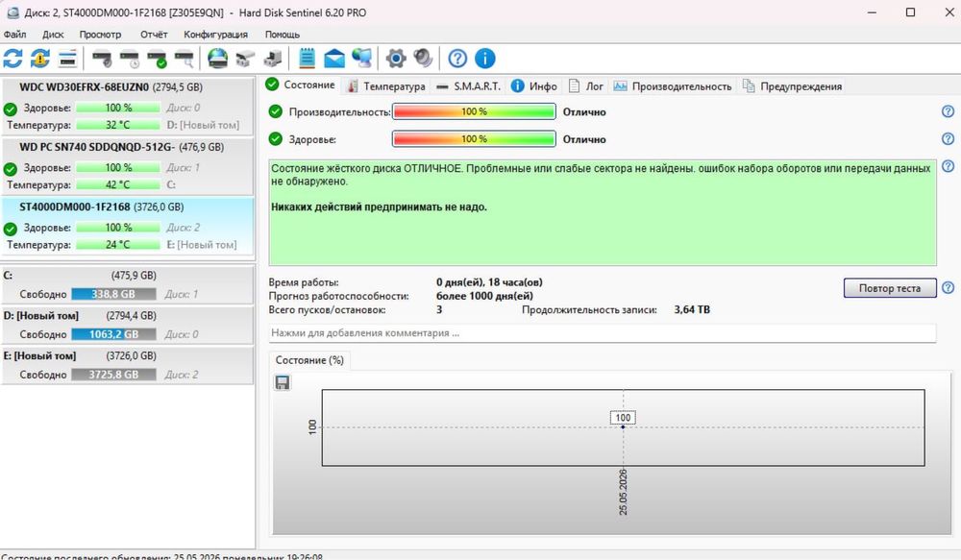Switch to the S.M.A.R.T. tab
The height and width of the screenshot is (560, 961).
point(468,86)
